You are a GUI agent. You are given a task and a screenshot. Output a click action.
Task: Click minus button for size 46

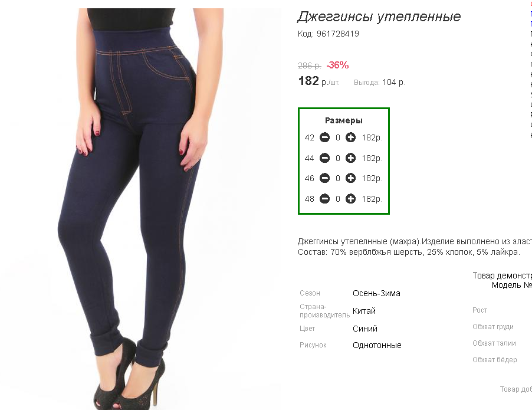click(x=325, y=178)
